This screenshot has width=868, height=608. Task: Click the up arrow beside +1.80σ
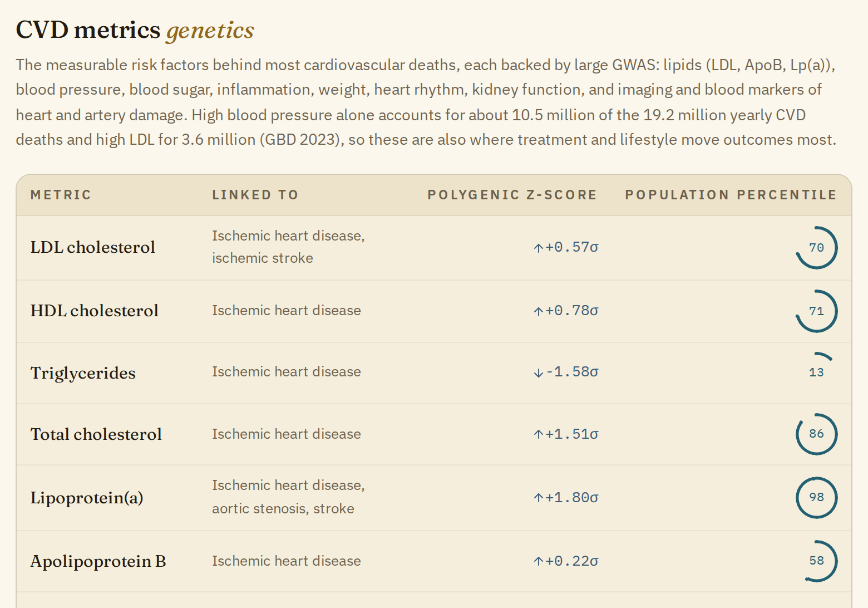click(x=538, y=498)
